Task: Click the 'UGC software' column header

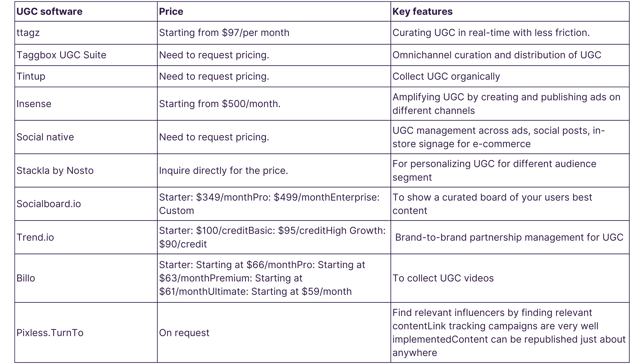Action: [x=49, y=11]
